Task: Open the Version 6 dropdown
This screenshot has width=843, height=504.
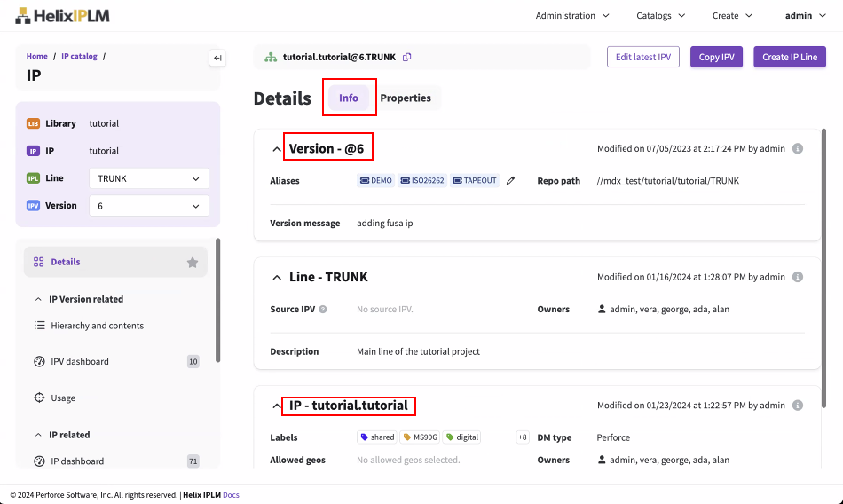Action: pos(149,206)
